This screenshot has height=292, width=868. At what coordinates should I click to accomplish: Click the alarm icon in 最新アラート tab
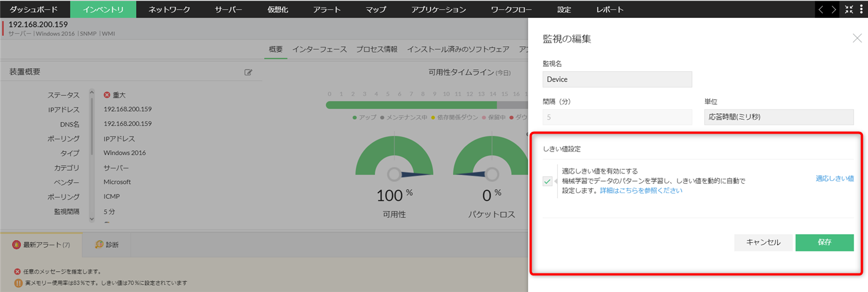[x=16, y=245]
